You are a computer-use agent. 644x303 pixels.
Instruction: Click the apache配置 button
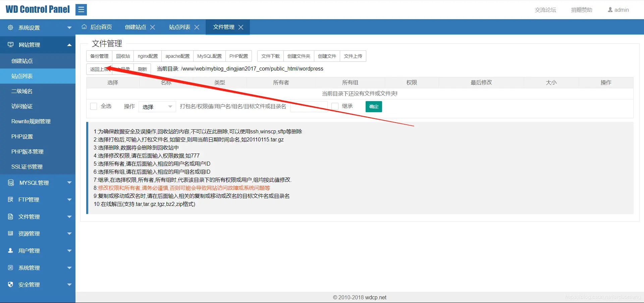click(177, 56)
